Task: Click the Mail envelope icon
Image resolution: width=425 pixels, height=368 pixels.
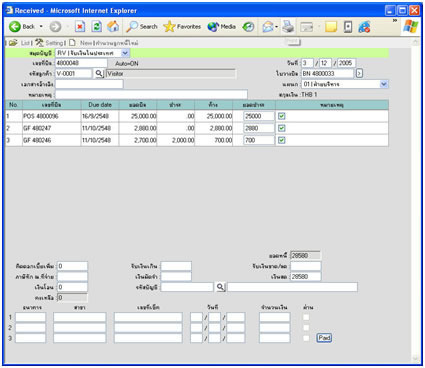Action: click(268, 26)
